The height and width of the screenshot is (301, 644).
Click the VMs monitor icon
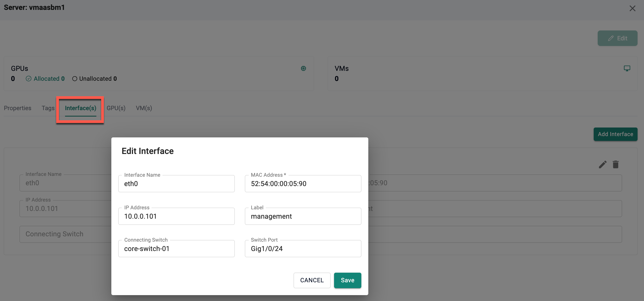pos(627,68)
